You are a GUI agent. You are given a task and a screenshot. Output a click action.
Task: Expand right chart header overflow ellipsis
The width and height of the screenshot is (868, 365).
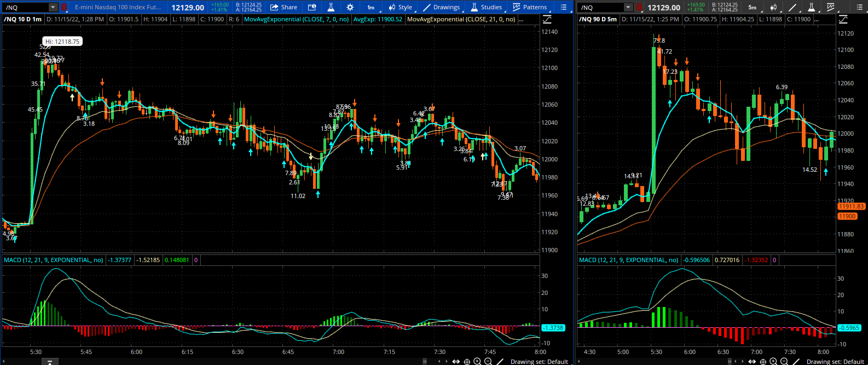(x=818, y=19)
